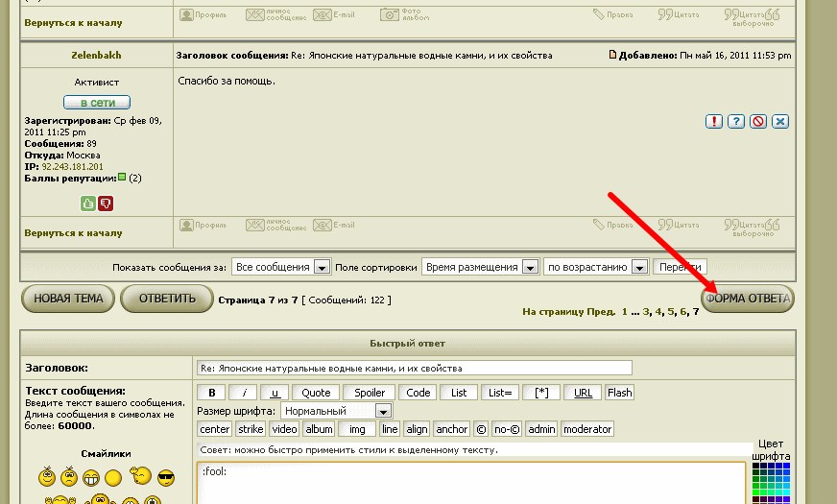
Task: Click the 'НОВАЯ ТЕМА' button
Action: (68, 300)
